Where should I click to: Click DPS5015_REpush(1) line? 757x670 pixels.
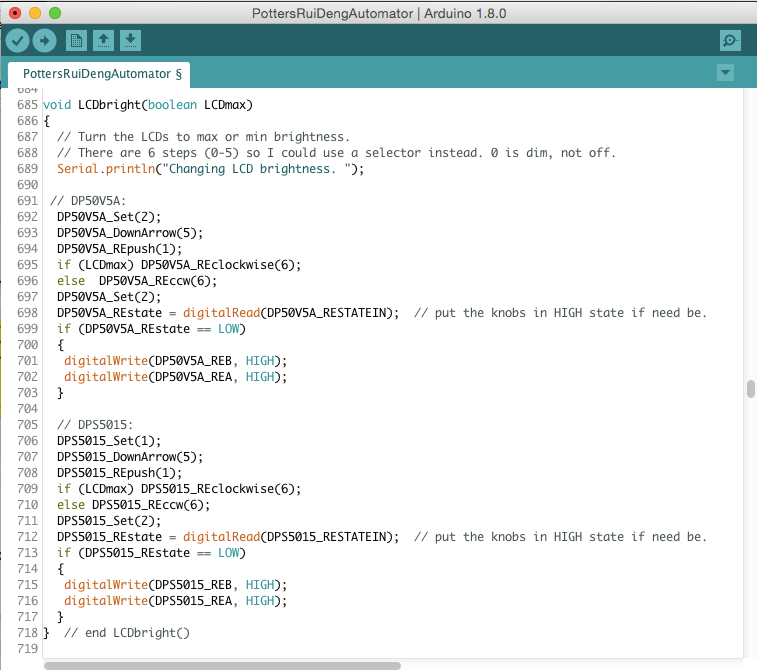119,472
